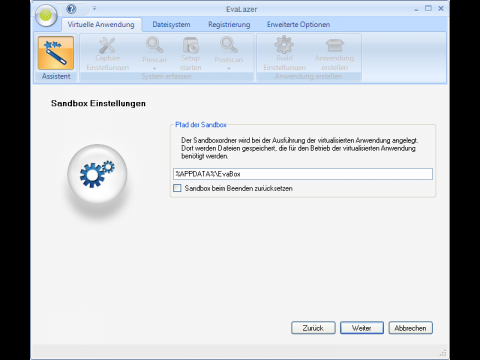Open Build Einstellungen gear icon
Viewport: 480px width, 360px height.
click(284, 45)
